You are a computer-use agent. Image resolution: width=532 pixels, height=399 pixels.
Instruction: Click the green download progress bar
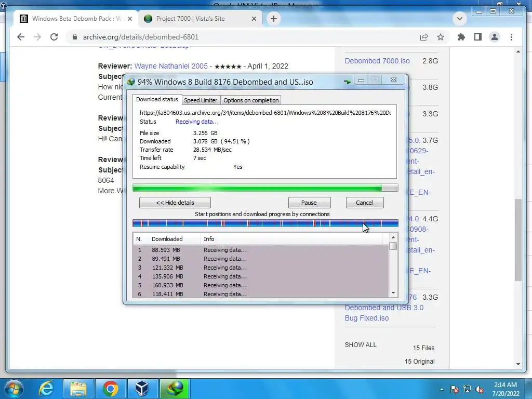click(265, 188)
